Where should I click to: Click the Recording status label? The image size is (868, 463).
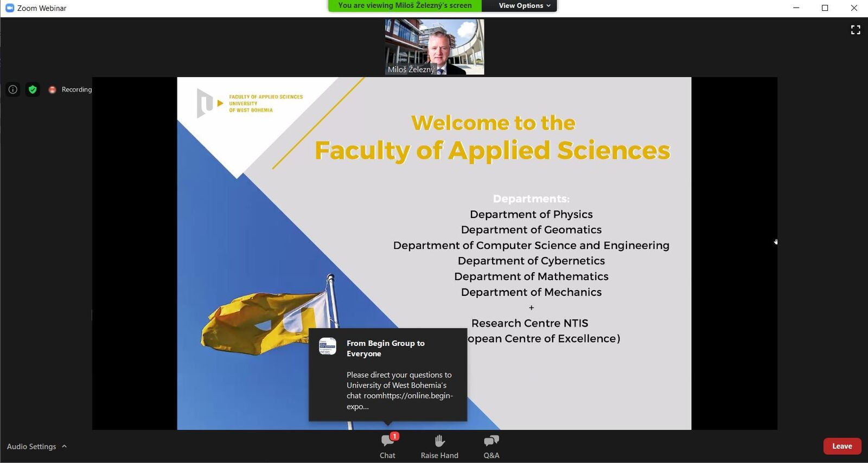(76, 89)
